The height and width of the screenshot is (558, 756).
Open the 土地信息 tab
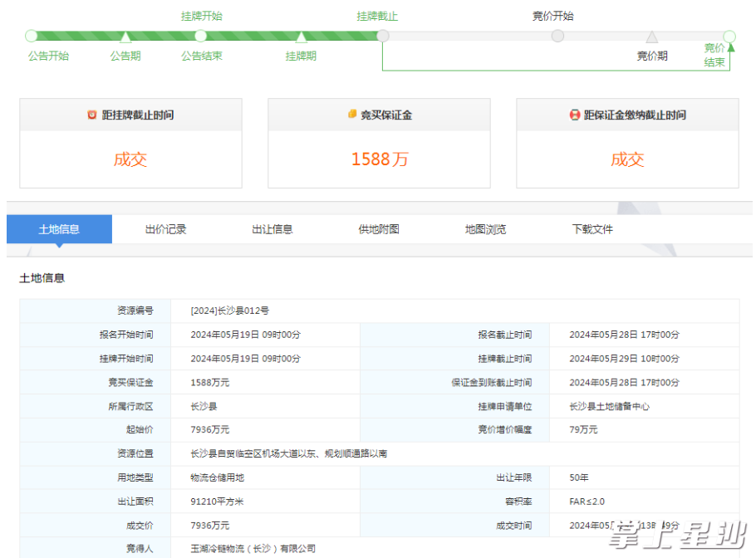(59, 229)
